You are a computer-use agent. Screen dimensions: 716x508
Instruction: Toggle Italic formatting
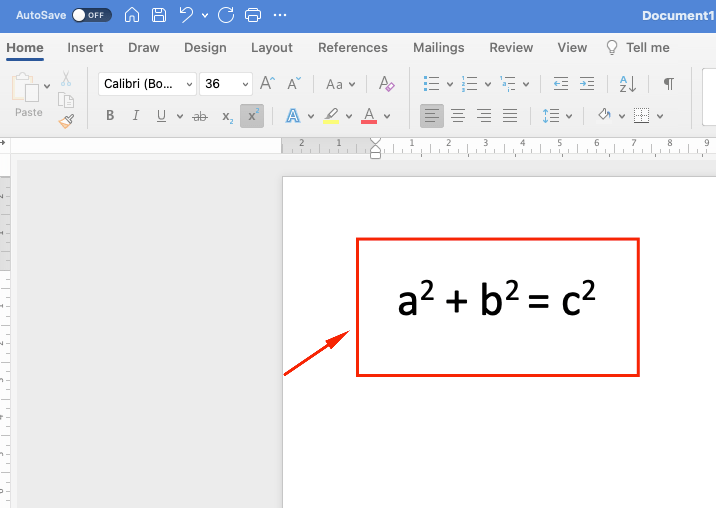tap(136, 116)
